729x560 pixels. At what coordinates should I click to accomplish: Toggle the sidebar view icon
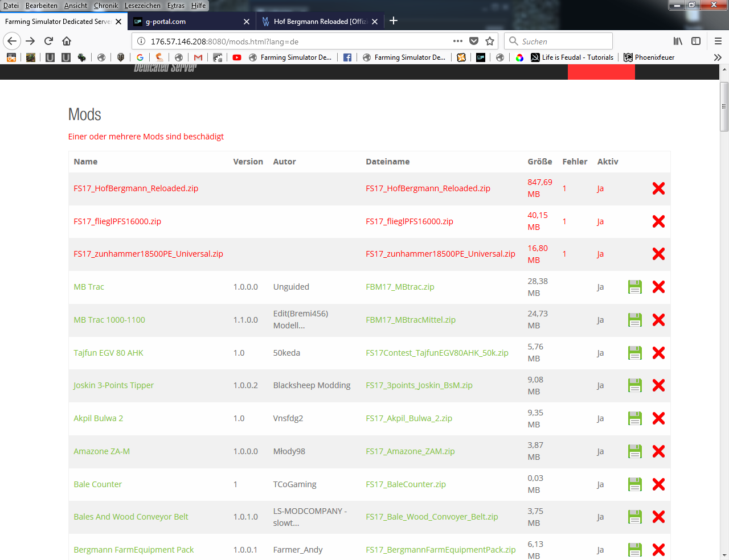pos(696,41)
